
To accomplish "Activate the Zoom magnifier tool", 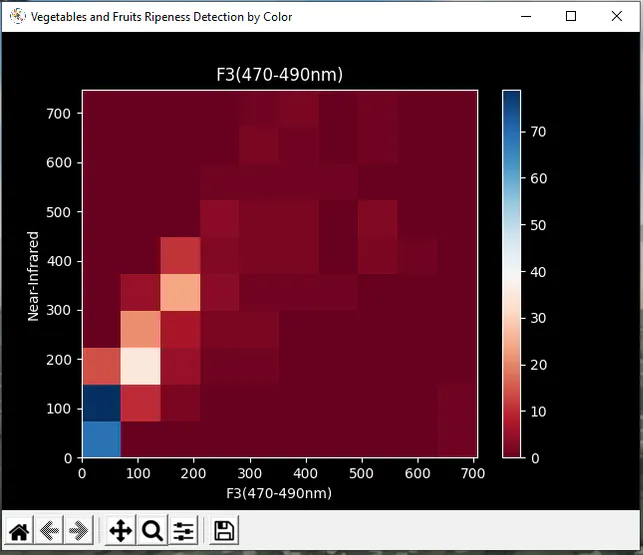I will click(152, 531).
